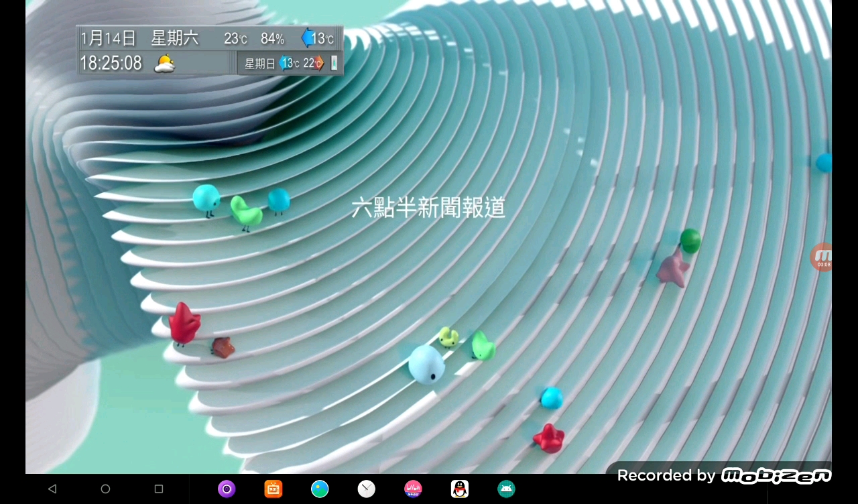Open the recent apps square button
This screenshot has width=858, height=504.
point(159,489)
